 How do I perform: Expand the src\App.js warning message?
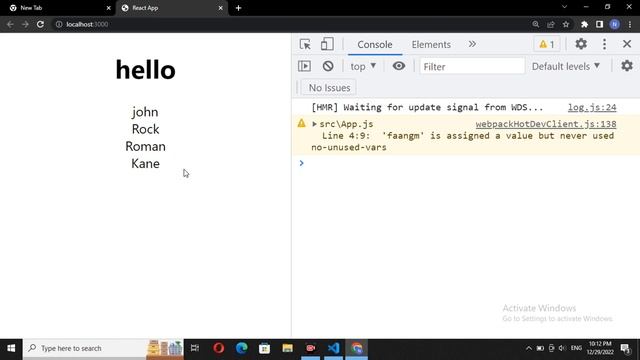(314, 124)
